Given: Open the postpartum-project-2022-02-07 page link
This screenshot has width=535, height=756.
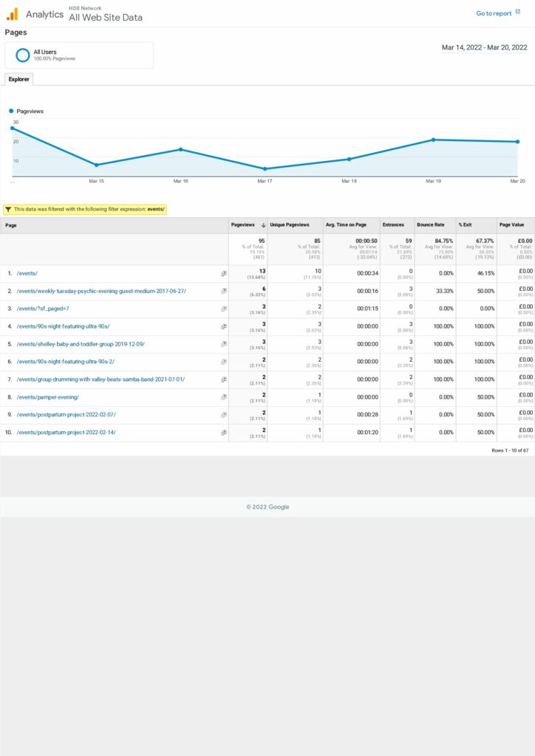Looking at the screenshot, I should 66,415.
